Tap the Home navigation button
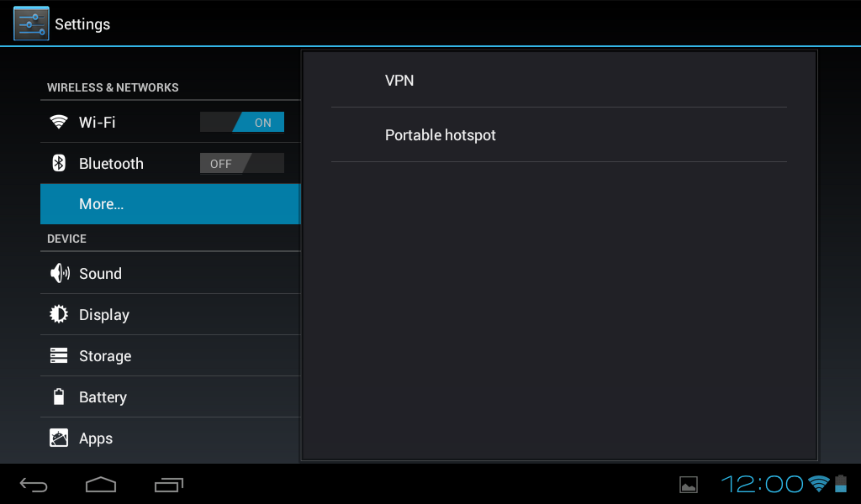The width and height of the screenshot is (861, 504). pyautogui.click(x=101, y=485)
